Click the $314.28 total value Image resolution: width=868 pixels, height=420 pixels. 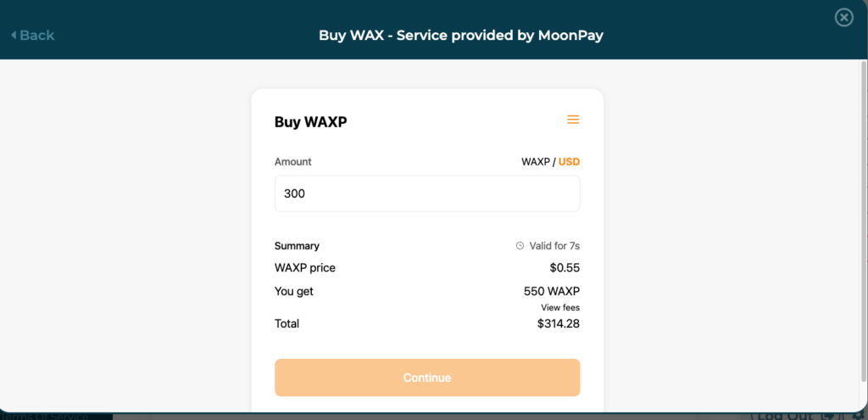pos(559,323)
